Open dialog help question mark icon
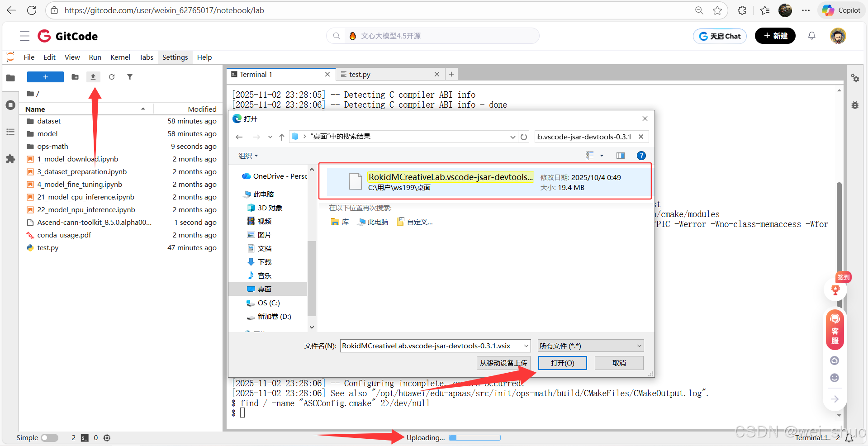 (x=641, y=156)
